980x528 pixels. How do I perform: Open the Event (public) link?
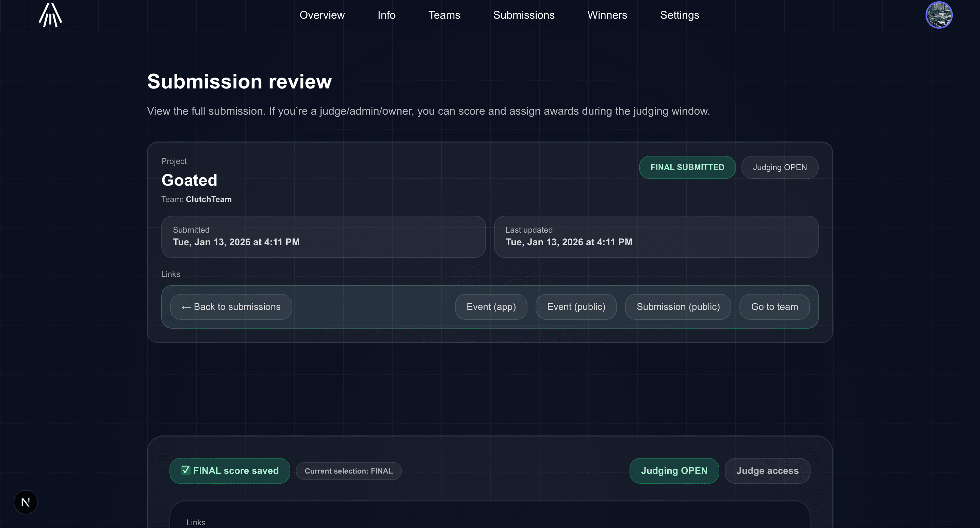[576, 307]
